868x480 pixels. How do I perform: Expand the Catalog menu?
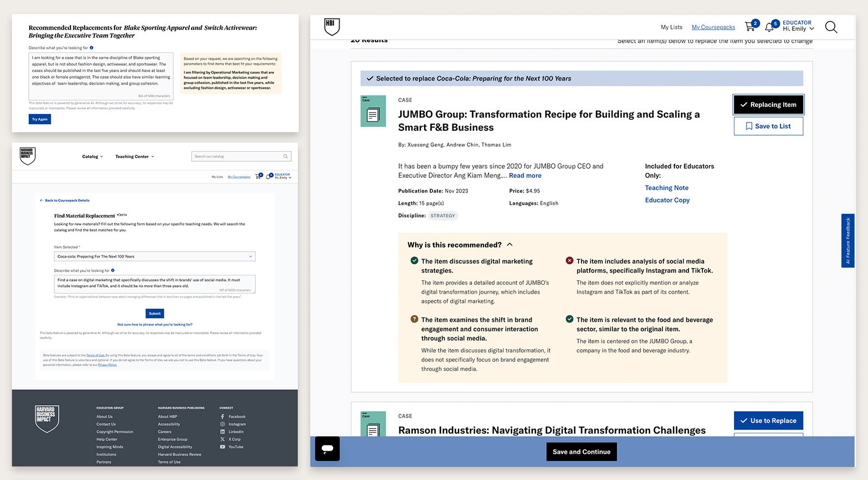(x=92, y=156)
